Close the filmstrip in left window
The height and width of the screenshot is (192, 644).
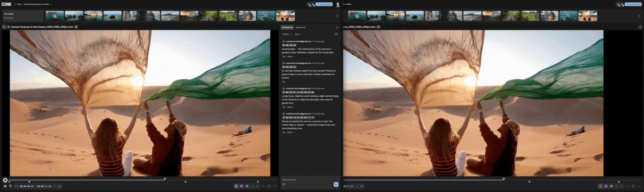coord(337,16)
